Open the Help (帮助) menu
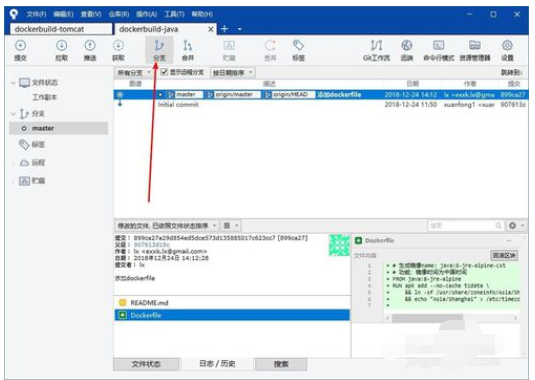535x380 pixels. (x=202, y=14)
